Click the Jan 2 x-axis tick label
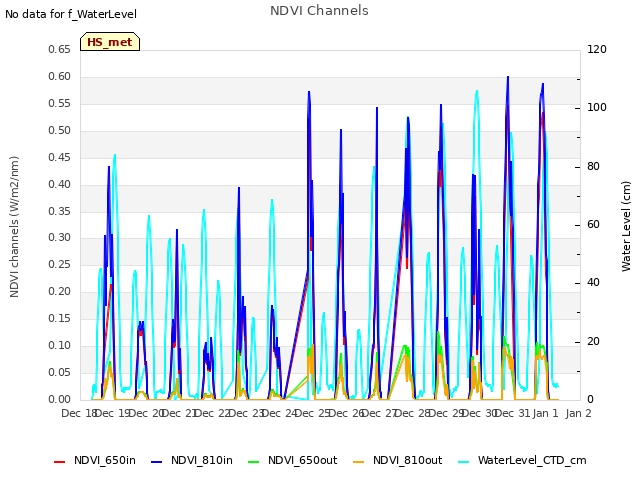This screenshot has width=640, height=480. point(578,413)
